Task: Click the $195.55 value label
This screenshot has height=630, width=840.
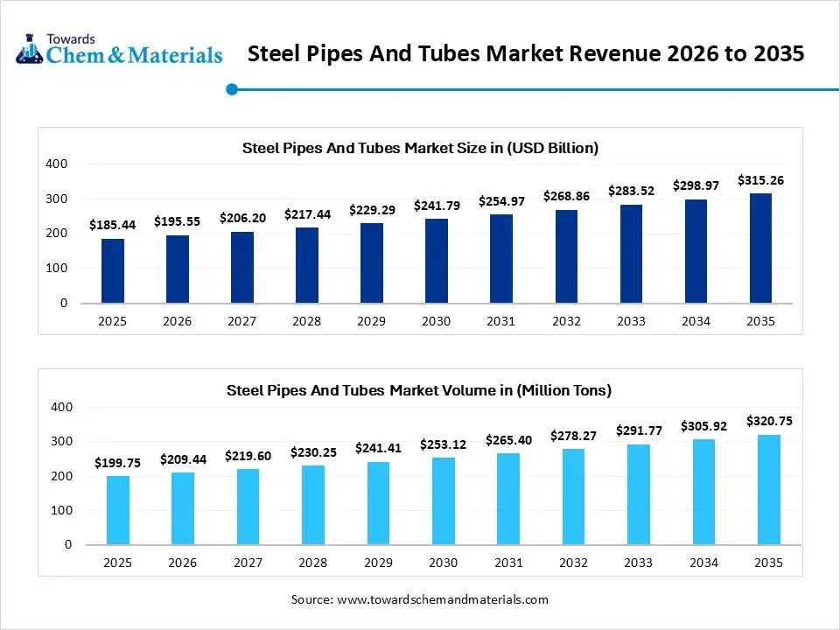Action: (x=177, y=221)
